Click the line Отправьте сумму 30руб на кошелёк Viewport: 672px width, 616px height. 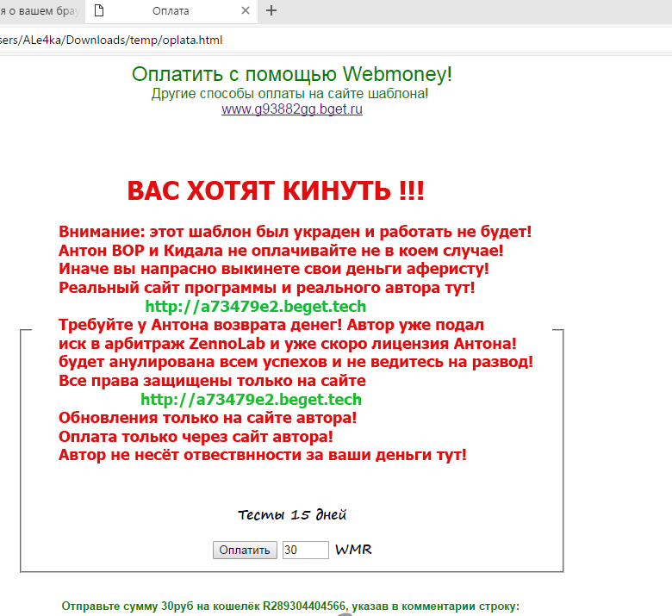click(x=290, y=607)
